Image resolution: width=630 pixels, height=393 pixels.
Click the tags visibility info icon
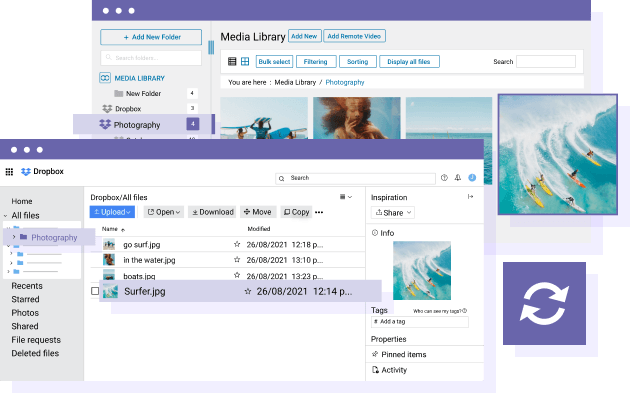[464, 311]
